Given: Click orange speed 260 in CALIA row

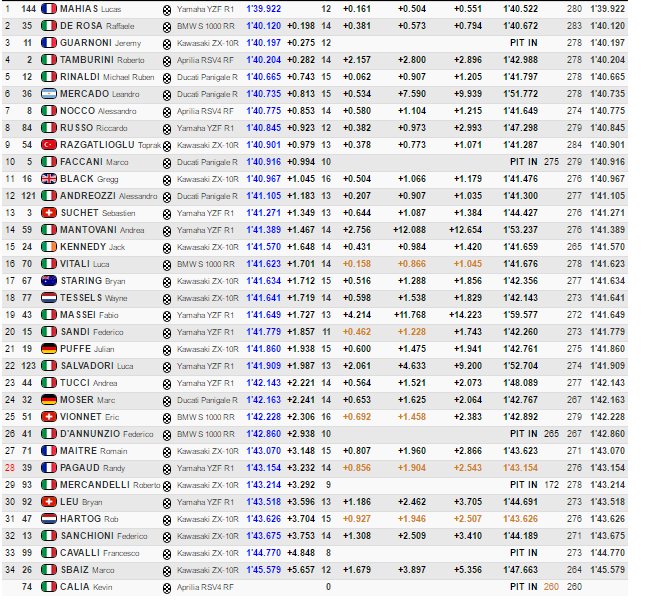Looking at the screenshot, I should click(x=551, y=587).
